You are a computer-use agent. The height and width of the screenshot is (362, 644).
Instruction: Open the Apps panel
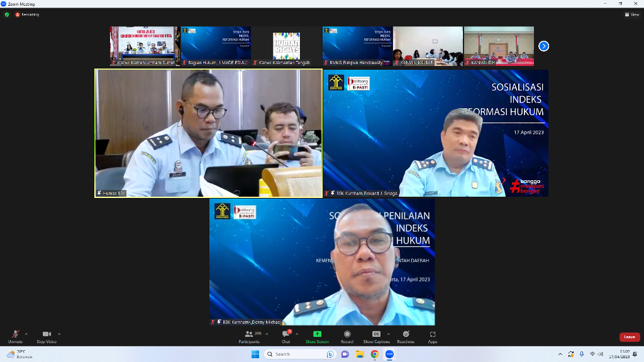pyautogui.click(x=433, y=334)
